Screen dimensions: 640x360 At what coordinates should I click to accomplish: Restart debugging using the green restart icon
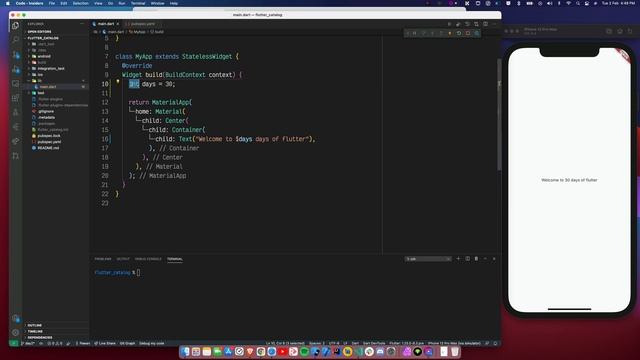pos(459,33)
